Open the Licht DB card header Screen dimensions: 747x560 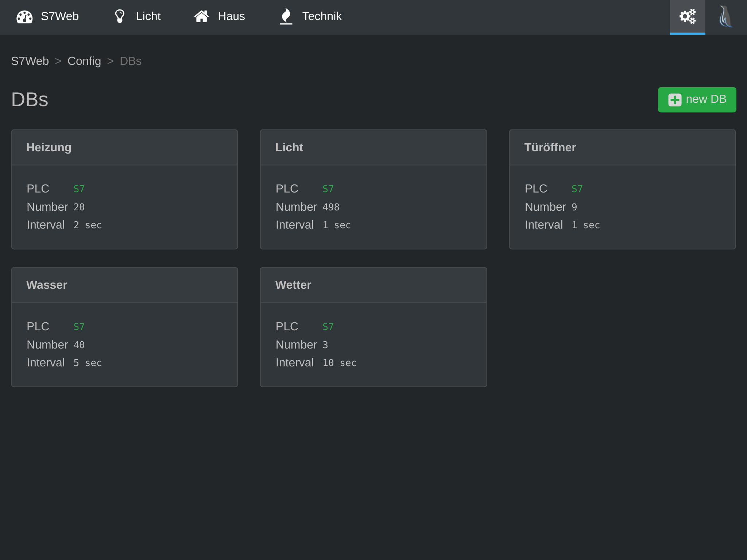click(373, 147)
